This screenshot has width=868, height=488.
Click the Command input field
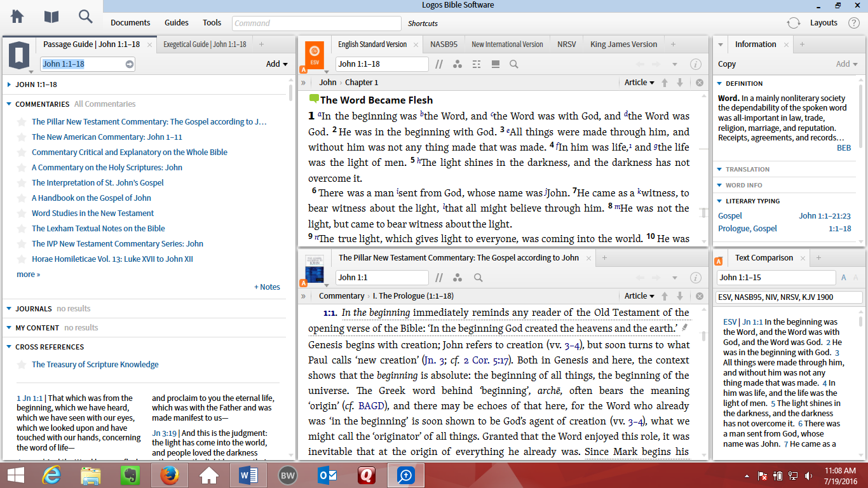[316, 23]
